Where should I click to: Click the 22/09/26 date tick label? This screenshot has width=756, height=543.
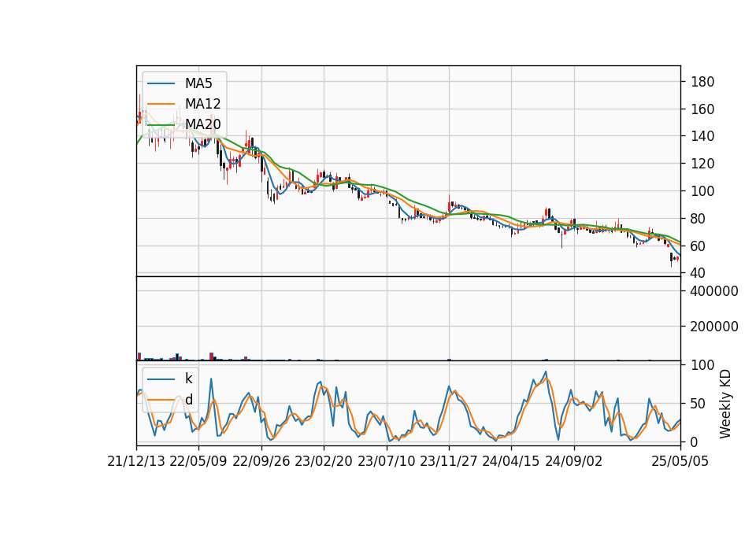pos(261,461)
